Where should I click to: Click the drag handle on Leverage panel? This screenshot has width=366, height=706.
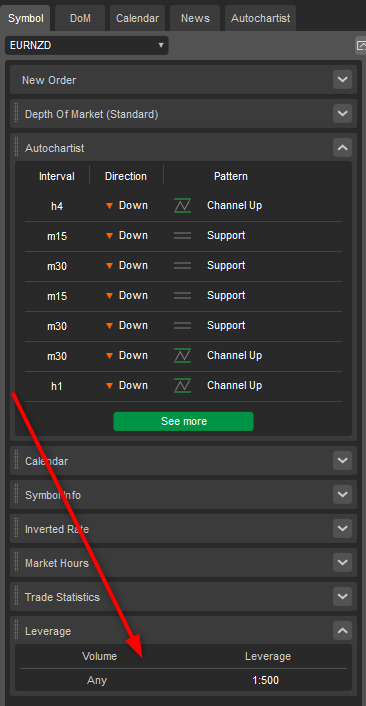click(17, 631)
